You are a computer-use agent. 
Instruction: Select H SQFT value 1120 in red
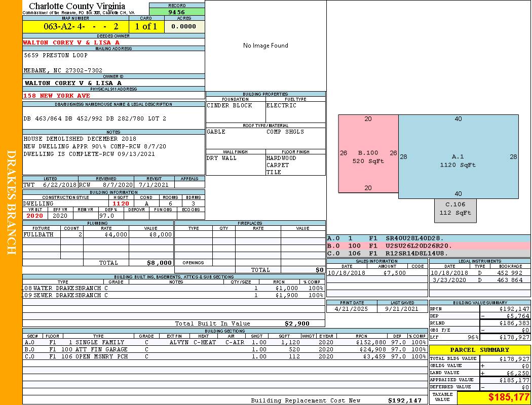(121, 204)
